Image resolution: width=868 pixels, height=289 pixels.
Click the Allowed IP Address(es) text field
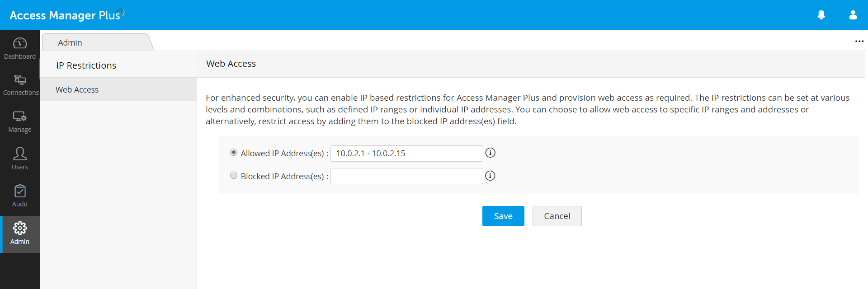406,154
